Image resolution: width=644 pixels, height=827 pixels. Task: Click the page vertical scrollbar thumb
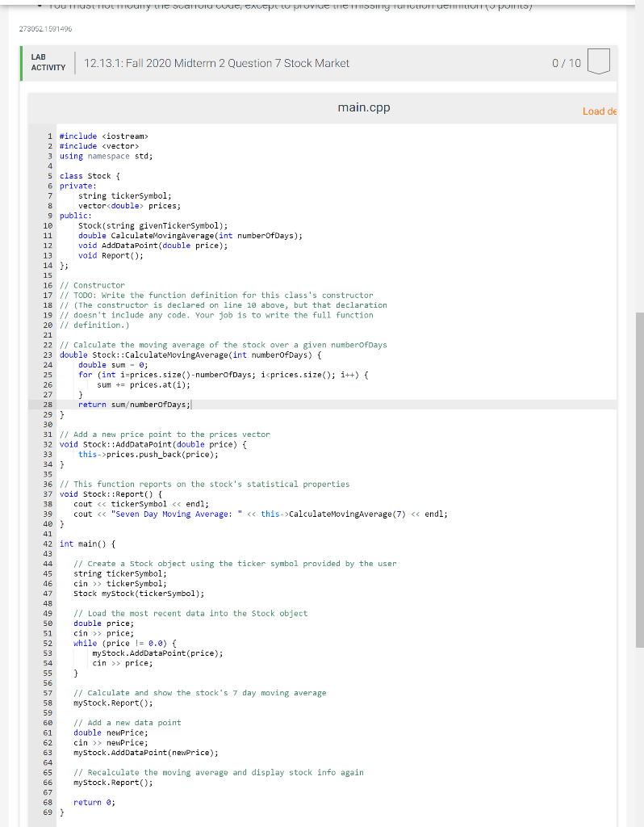(x=640, y=480)
